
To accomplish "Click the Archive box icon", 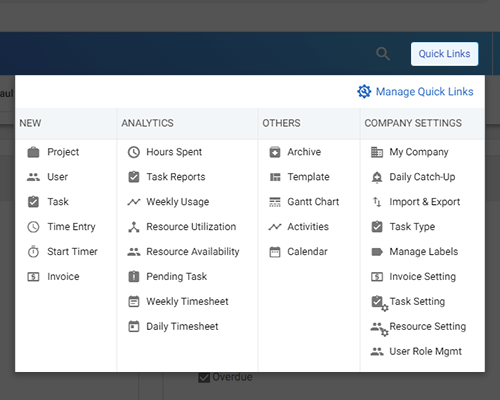I will pos(275,152).
